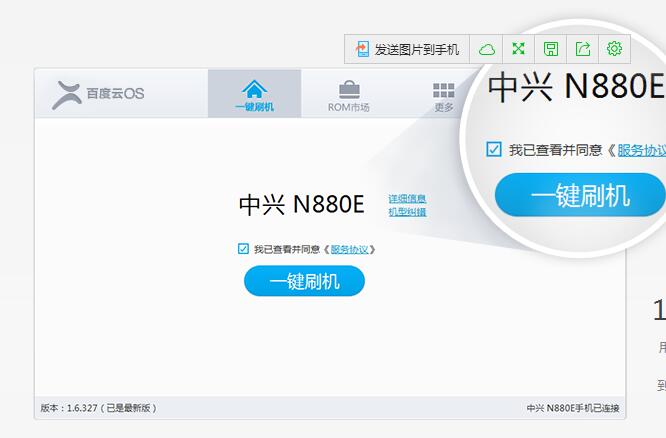Open the 机型纠错 model correction link
This screenshot has height=438, width=666.
[407, 212]
